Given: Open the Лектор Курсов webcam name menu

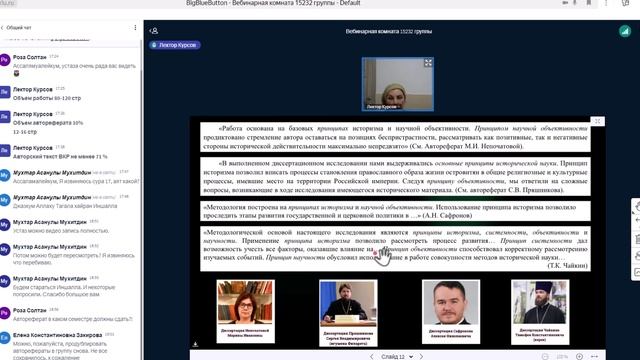Looking at the screenshot, I should [382, 107].
